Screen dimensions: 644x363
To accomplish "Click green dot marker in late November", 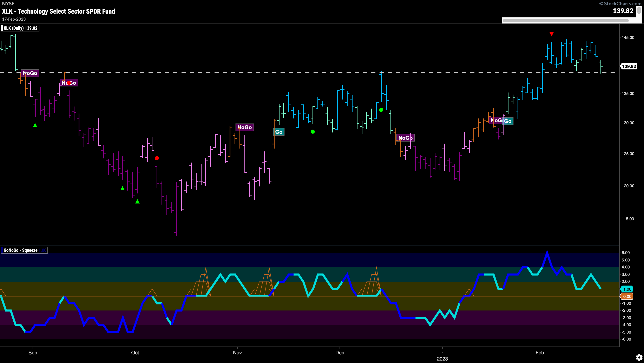I will [x=313, y=132].
